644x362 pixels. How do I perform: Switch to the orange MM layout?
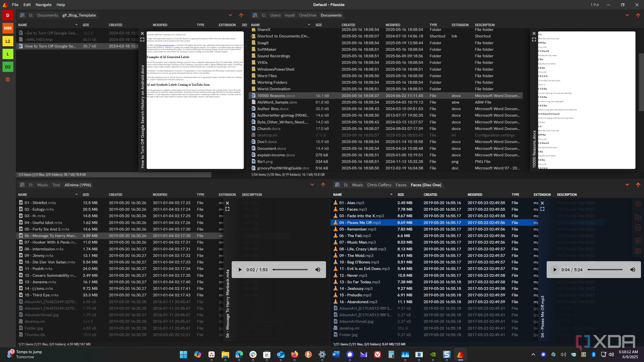point(8,28)
